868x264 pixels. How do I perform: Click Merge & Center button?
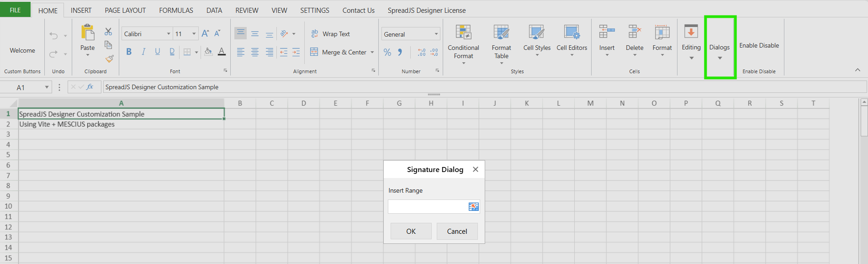point(338,52)
